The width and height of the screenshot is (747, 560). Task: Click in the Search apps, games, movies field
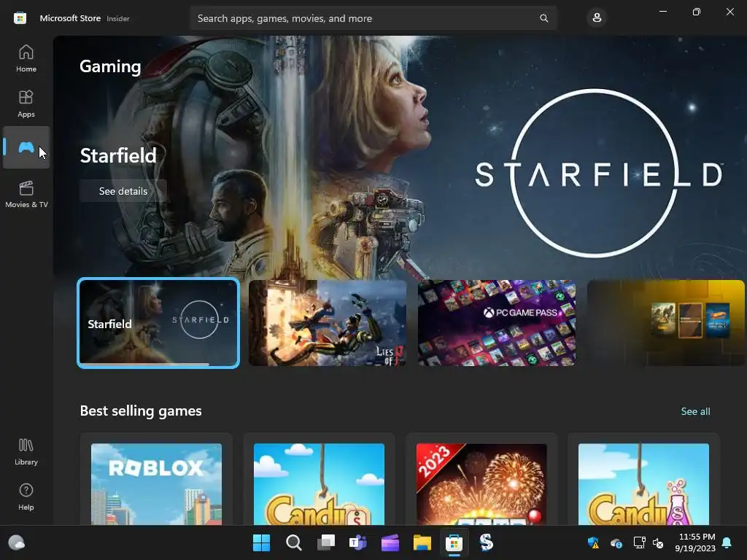pyautogui.click(x=373, y=18)
